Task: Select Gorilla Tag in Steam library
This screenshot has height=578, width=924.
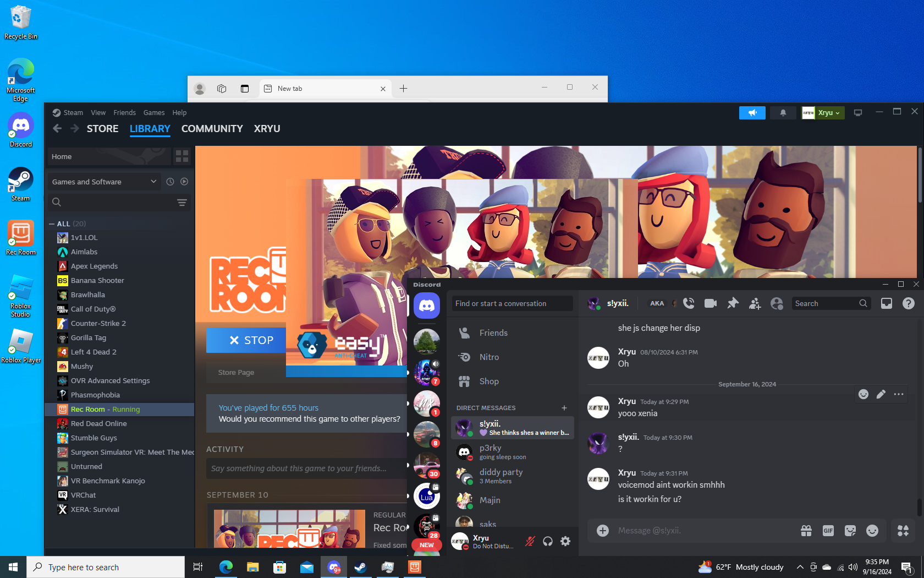Action: (x=119, y=338)
